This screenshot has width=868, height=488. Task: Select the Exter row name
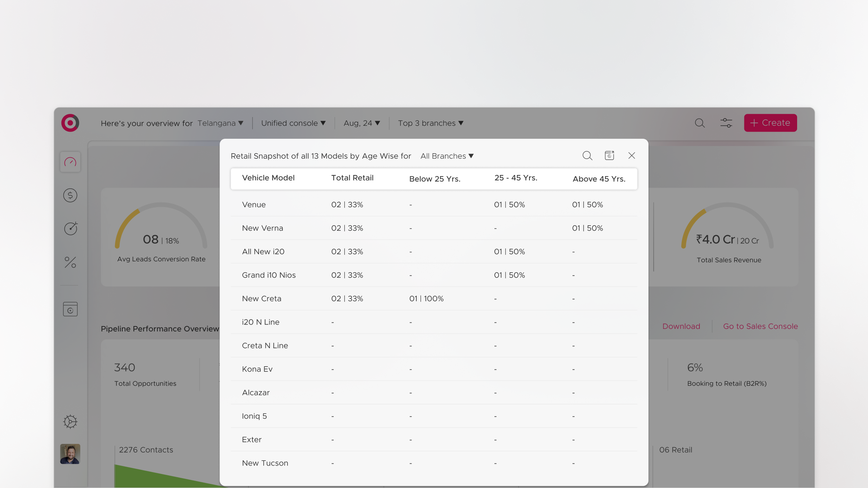point(251,440)
